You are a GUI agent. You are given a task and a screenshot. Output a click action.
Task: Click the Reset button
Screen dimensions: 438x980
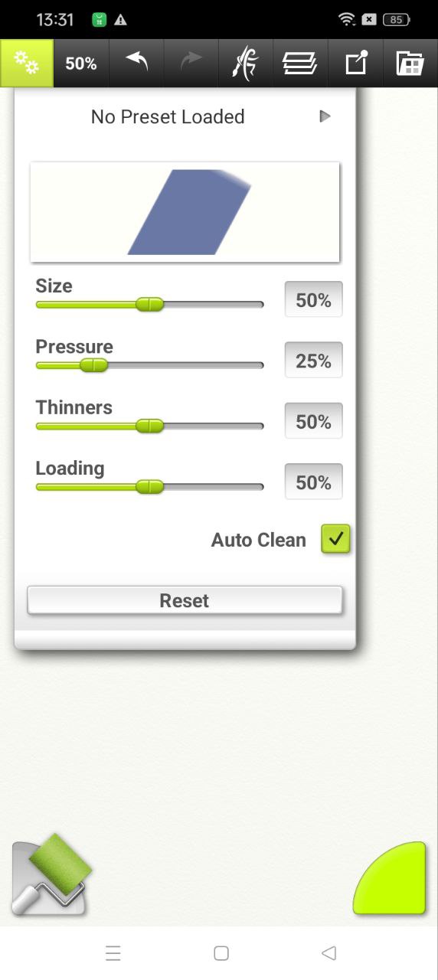185,601
